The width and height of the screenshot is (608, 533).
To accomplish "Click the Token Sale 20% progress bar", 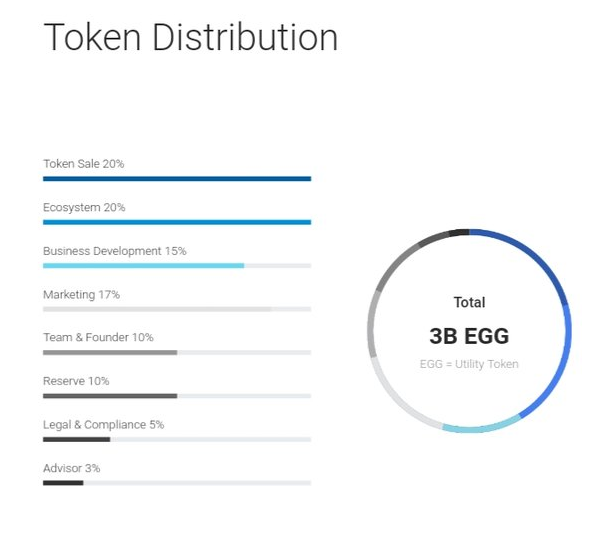I will click(x=177, y=179).
